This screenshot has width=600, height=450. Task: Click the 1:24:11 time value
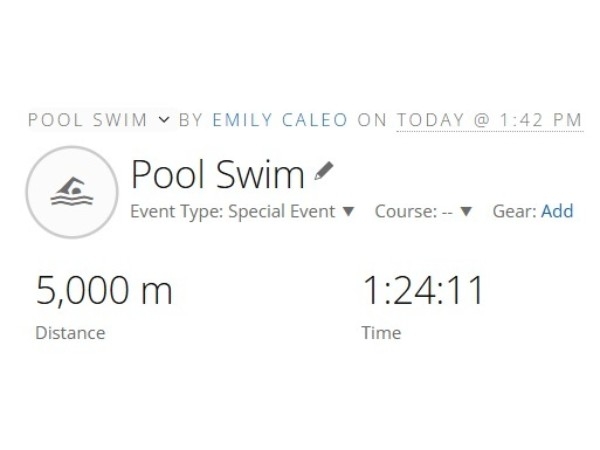click(422, 291)
